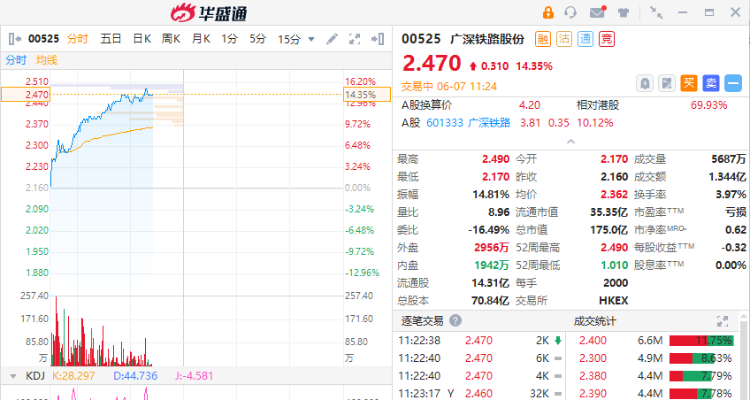Open dropdown arrow next to 15分
The image size is (750, 400).
311,39
